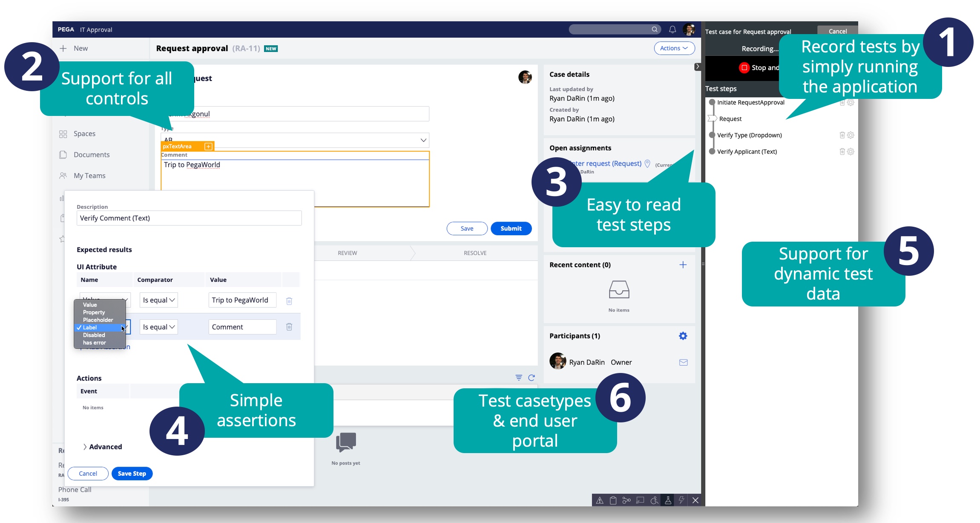Open user profile avatar in header

pos(689,29)
